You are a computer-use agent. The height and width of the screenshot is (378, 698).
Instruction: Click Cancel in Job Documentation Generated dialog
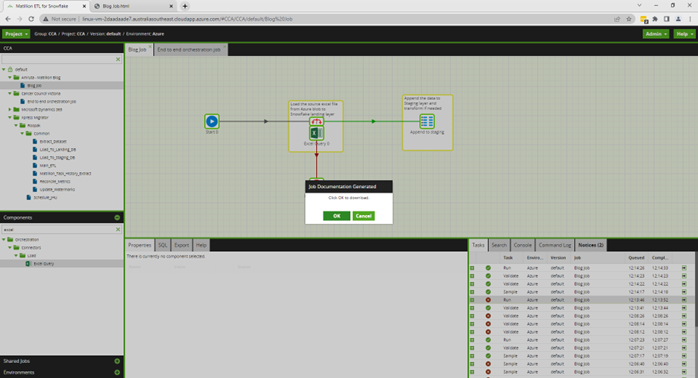(x=363, y=216)
